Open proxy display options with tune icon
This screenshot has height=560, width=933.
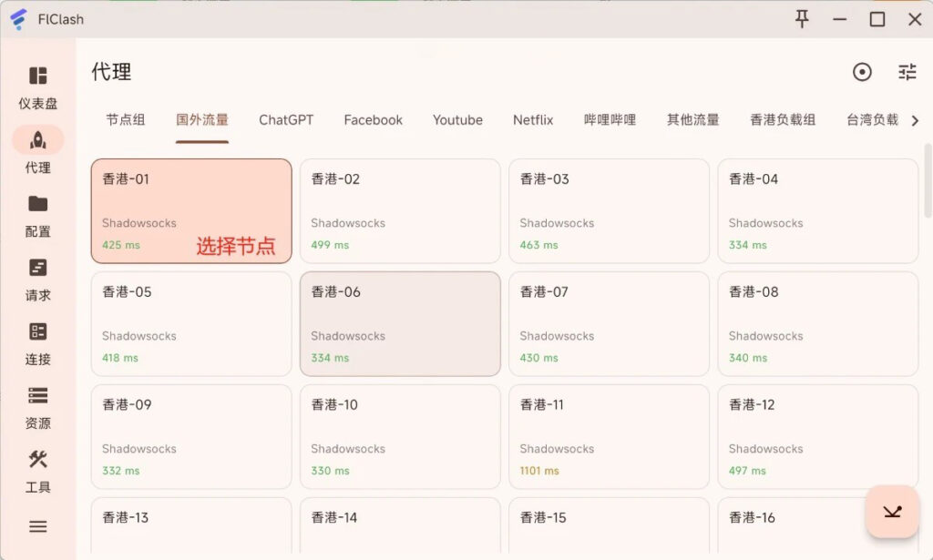pyautogui.click(x=907, y=72)
